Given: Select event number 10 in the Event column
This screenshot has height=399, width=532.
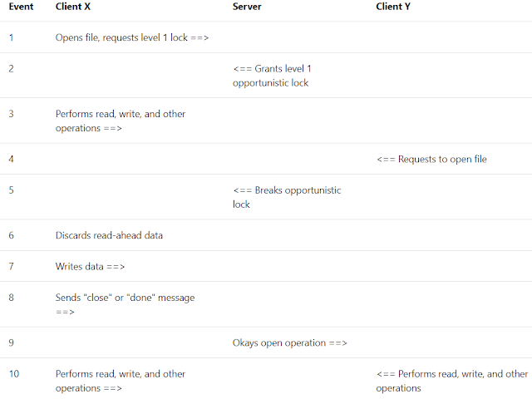Looking at the screenshot, I should point(14,374).
